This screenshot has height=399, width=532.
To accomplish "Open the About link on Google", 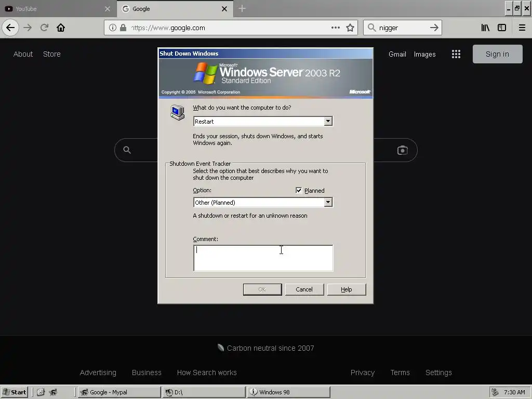I will point(23,54).
